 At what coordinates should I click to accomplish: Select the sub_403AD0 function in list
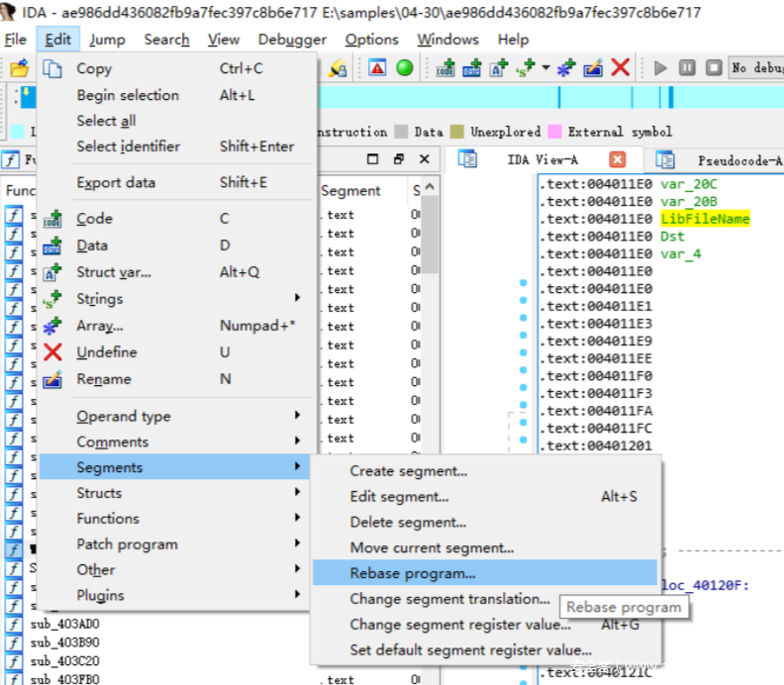point(64,625)
